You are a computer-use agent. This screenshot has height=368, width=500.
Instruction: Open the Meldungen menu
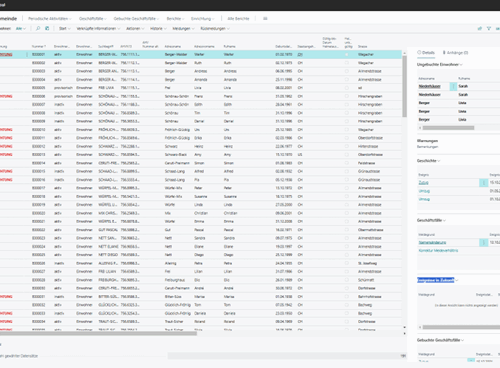[x=183, y=29]
